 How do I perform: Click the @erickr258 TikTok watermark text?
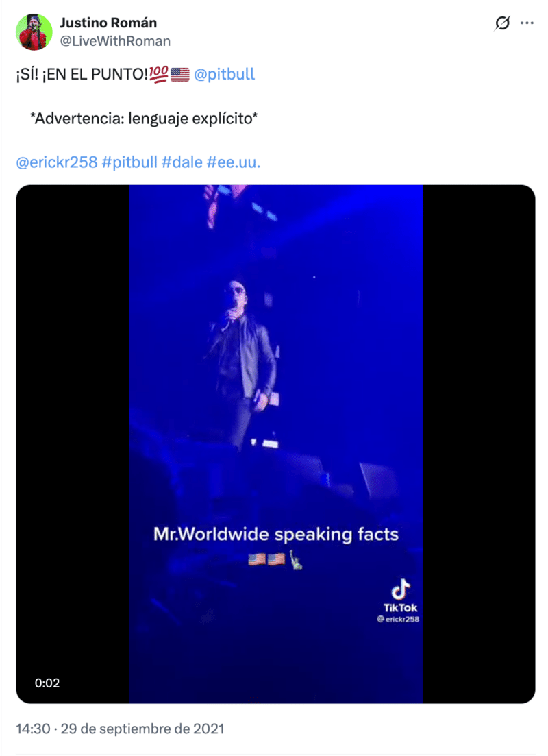point(398,619)
